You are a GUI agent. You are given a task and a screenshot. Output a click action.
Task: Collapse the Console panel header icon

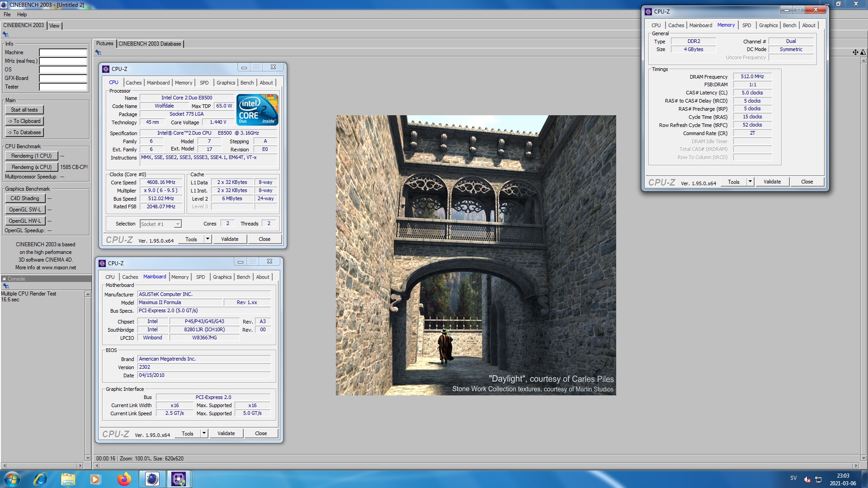tap(4, 279)
